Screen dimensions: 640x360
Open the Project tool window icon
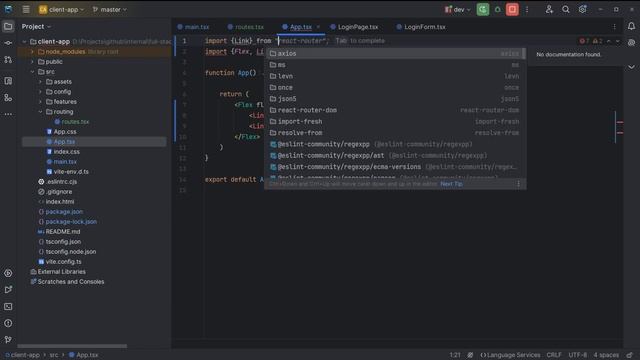[x=8, y=27]
